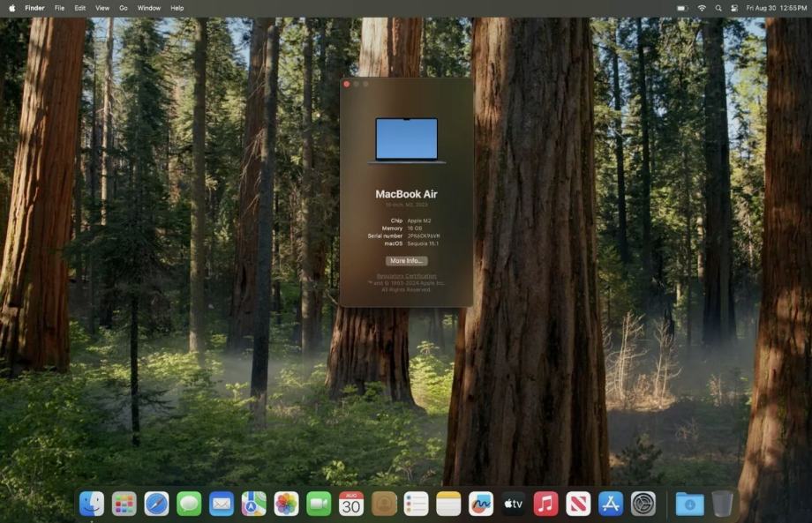Viewport: 812px width, 523px height.
Task: Open Control Center in the menu bar
Action: [734, 8]
